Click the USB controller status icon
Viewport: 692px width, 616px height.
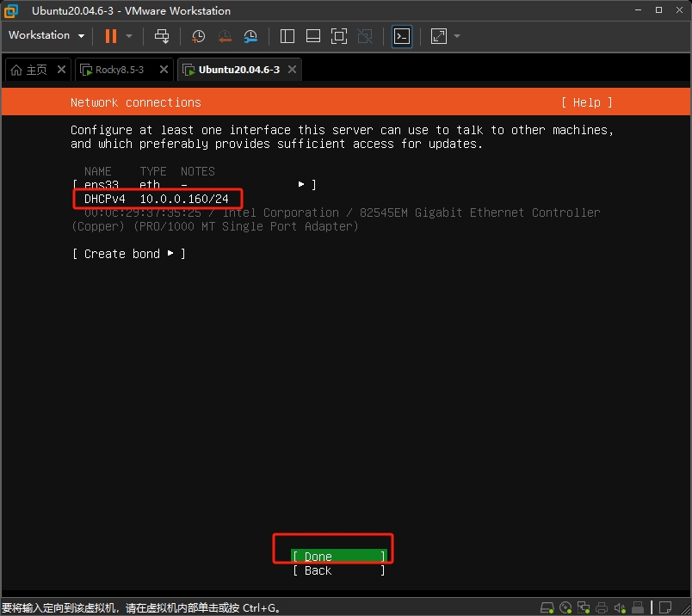[638, 608]
